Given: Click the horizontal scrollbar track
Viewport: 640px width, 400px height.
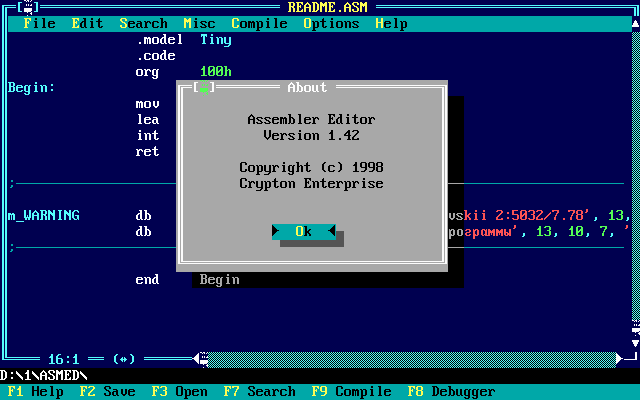Looking at the screenshot, I should coord(411,359).
